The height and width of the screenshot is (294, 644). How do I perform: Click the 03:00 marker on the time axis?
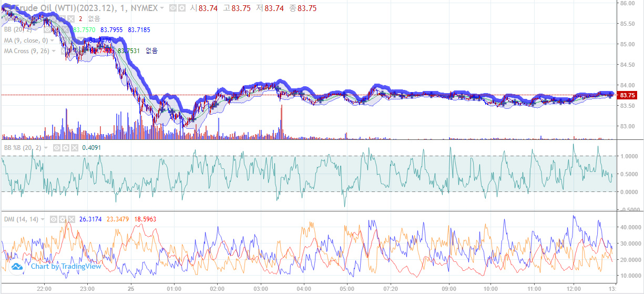(261, 289)
